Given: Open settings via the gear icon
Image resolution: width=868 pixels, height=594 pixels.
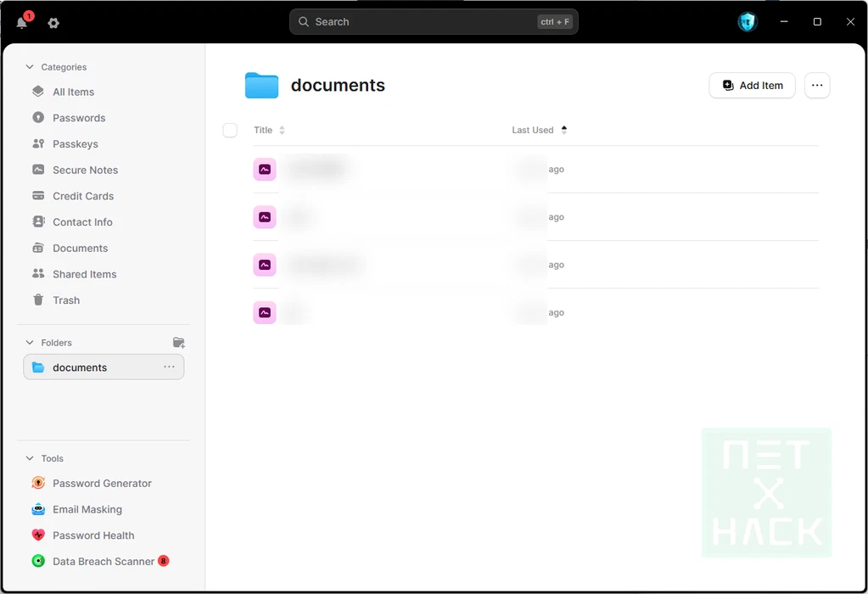Looking at the screenshot, I should (53, 23).
